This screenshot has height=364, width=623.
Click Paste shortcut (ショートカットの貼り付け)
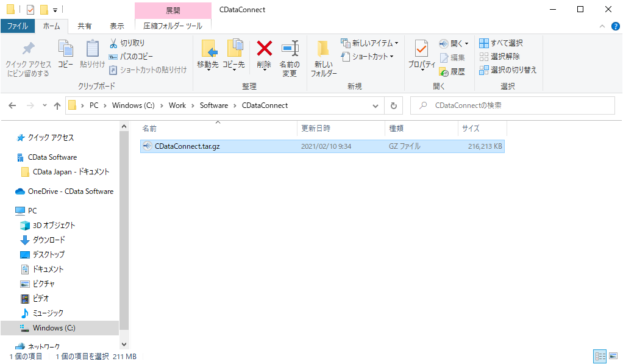(x=148, y=70)
